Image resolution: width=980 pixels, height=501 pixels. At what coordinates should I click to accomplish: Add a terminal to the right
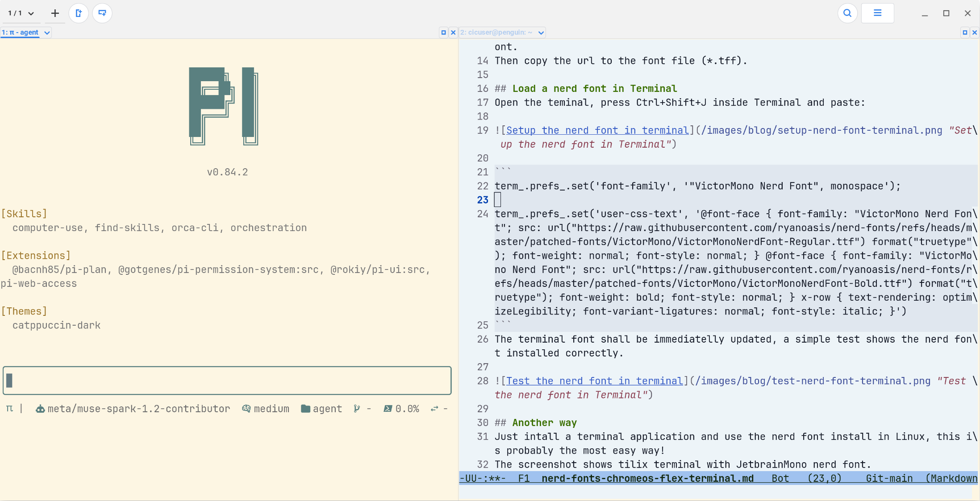coord(79,13)
